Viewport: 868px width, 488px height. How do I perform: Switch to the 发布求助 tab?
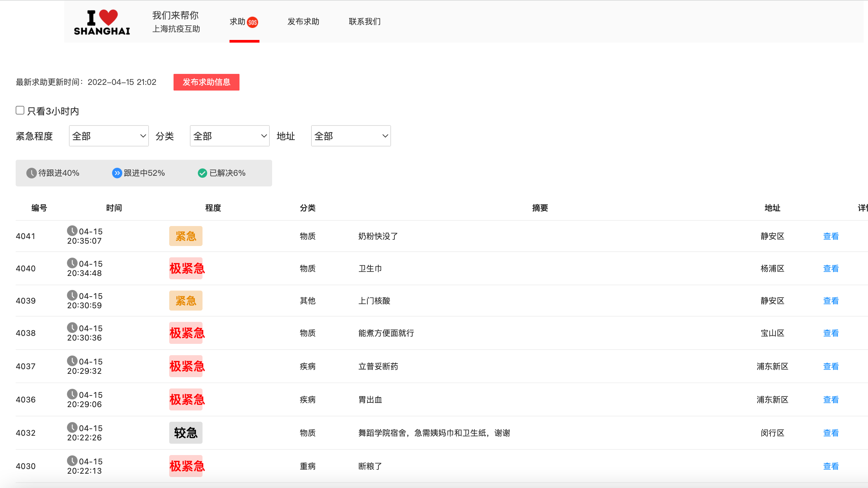click(303, 22)
